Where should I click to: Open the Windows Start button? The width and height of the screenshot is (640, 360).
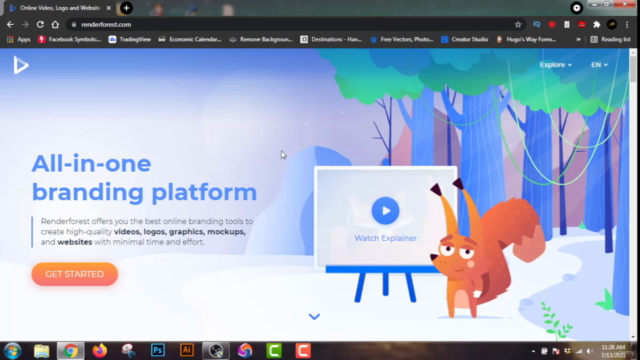13,351
